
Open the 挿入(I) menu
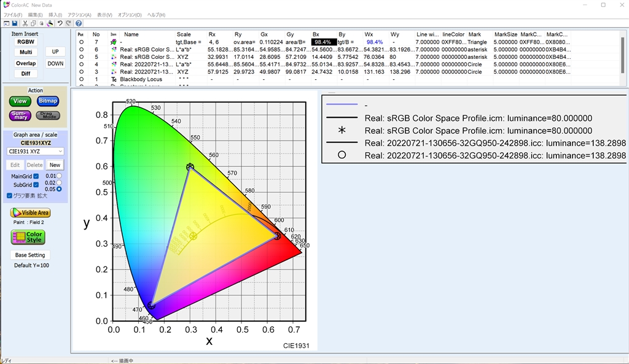55,15
